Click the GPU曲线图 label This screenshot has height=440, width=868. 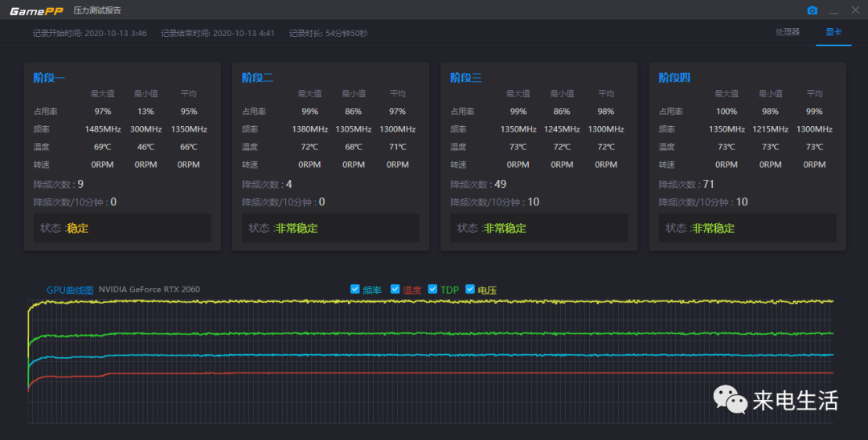pyautogui.click(x=70, y=290)
